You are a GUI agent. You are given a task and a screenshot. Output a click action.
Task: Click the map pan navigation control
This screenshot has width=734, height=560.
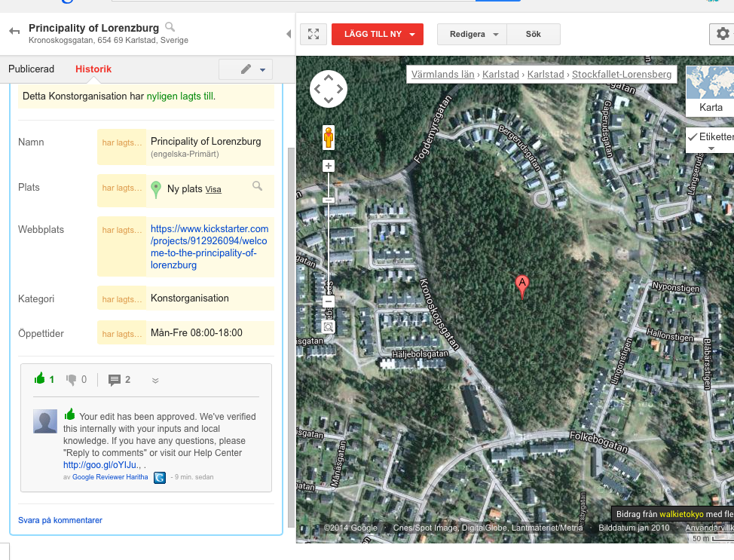329,88
